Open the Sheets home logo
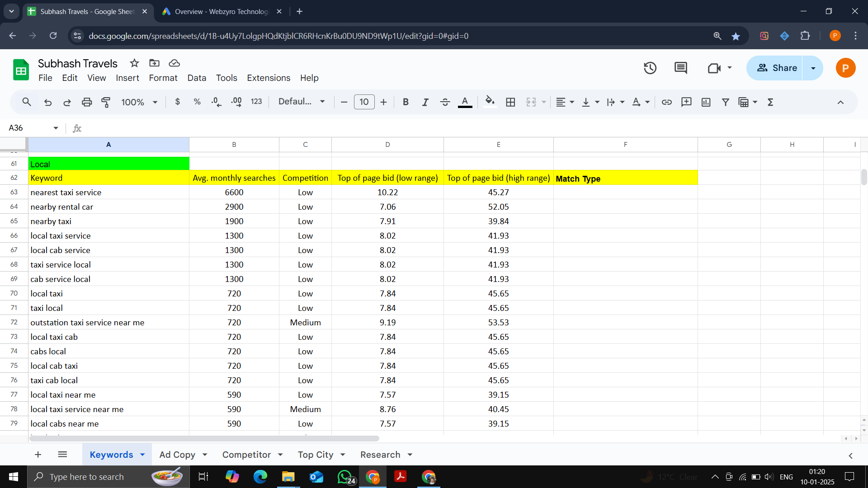This screenshot has width=868, height=488. (x=21, y=70)
